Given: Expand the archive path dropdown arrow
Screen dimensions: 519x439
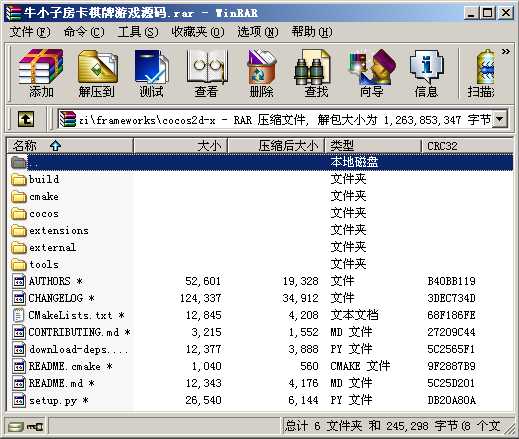Looking at the screenshot, I should click(500, 119).
